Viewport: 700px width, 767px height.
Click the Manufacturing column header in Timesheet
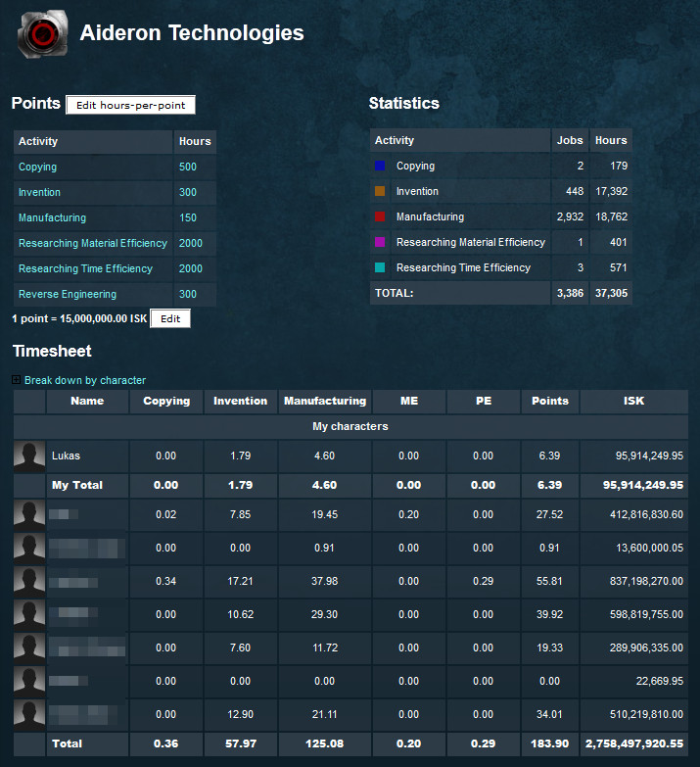point(325,401)
